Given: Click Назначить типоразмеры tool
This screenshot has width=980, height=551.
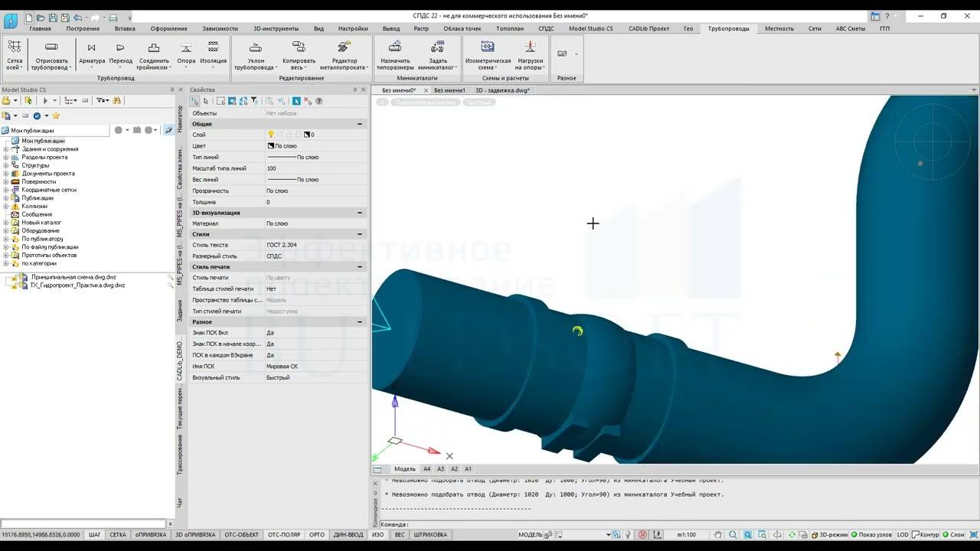Looking at the screenshot, I should click(395, 55).
